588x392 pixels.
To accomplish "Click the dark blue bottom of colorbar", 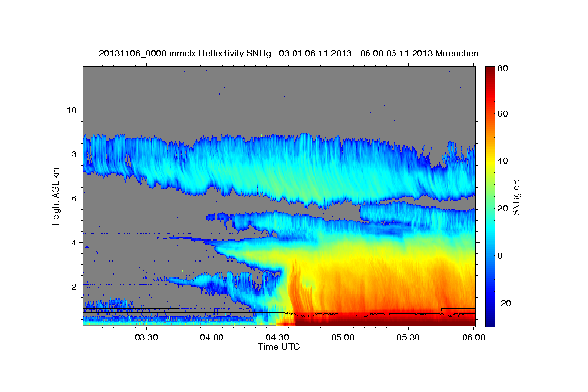I will point(490,321).
